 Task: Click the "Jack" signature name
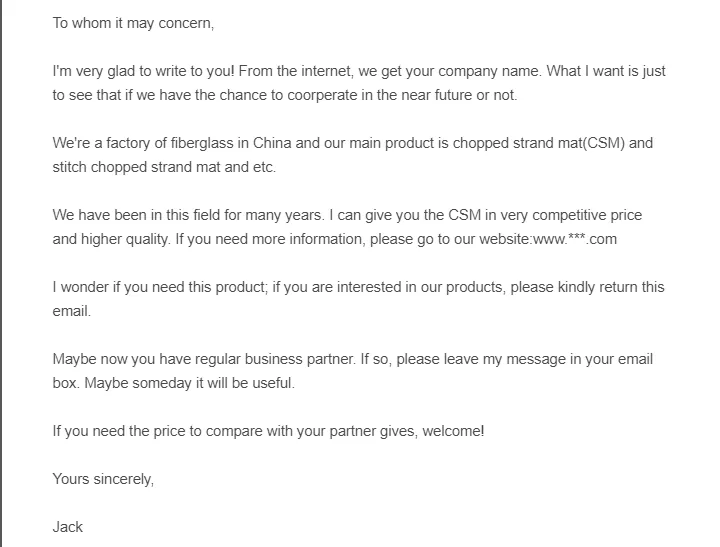click(x=68, y=526)
